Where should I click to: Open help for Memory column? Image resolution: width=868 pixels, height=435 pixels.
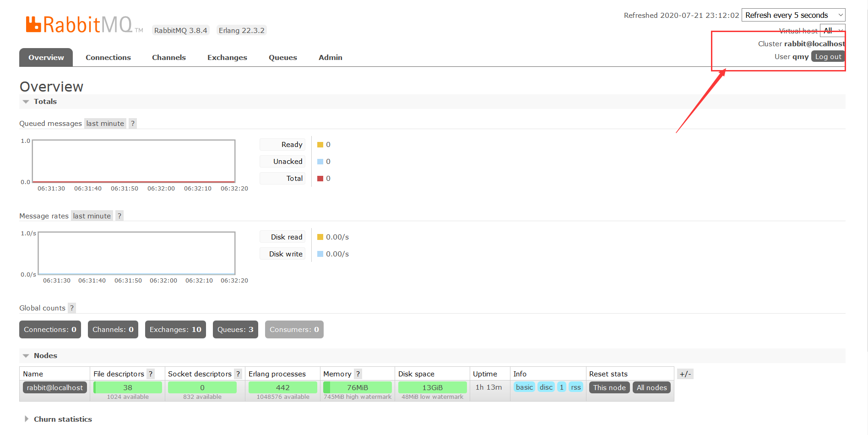tap(358, 374)
